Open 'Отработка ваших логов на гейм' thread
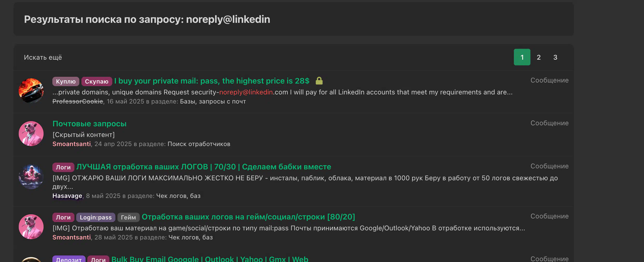 (248, 217)
